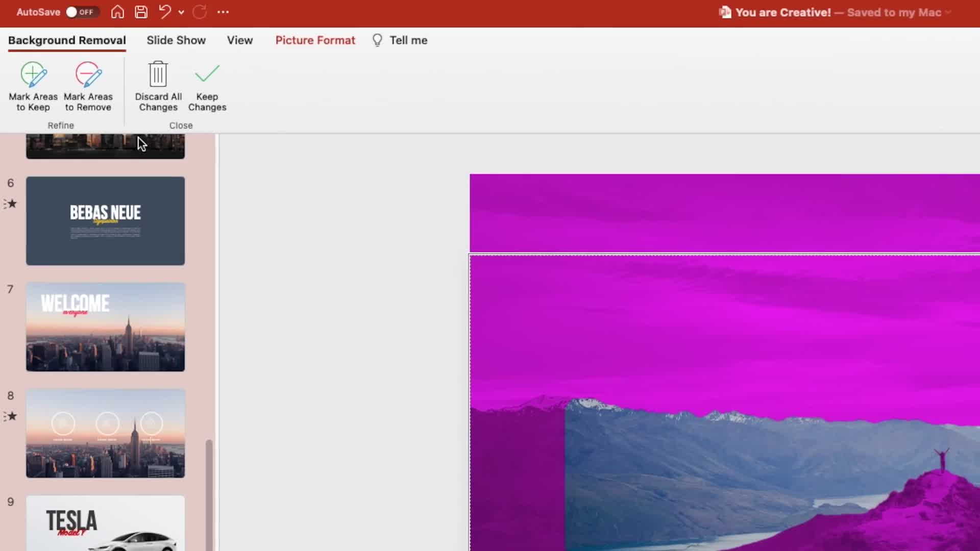Select the partially visible slide 5 thumbnail

[x=106, y=146]
